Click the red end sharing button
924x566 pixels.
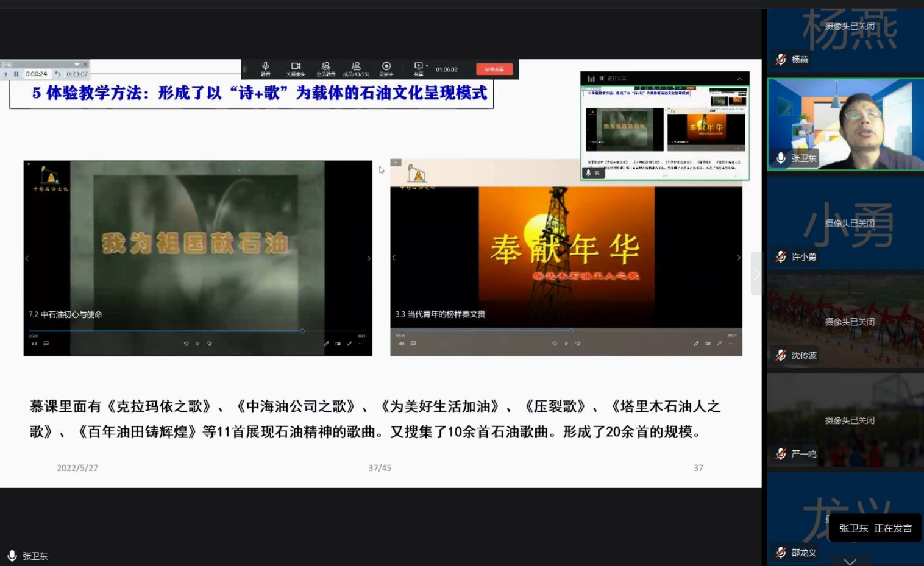494,69
